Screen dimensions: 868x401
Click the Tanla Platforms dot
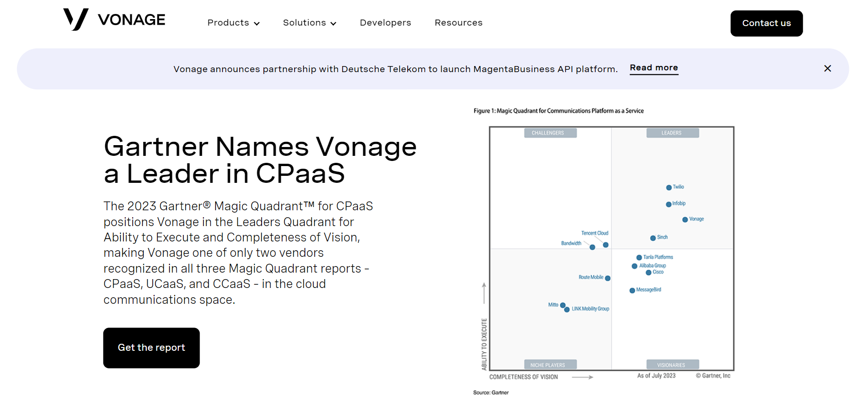pos(639,258)
